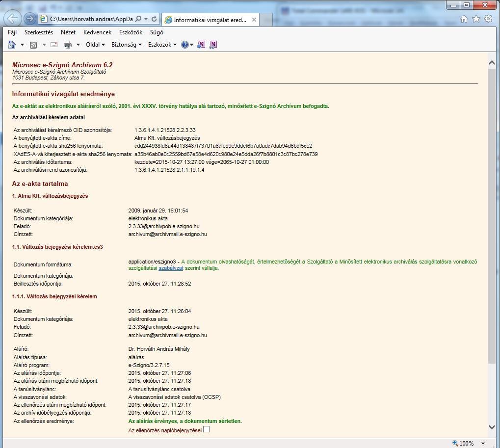
Task: Open Help with the blue question mark icon
Action: pyautogui.click(x=184, y=45)
